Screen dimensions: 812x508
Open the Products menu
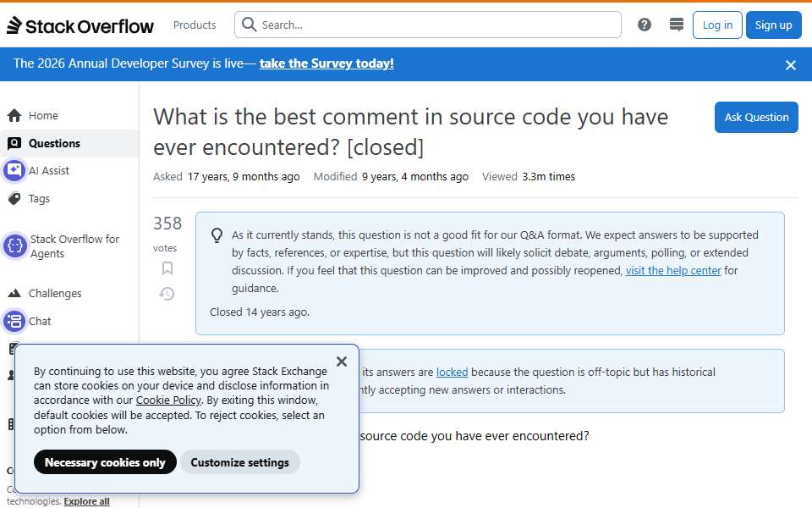[x=195, y=25]
